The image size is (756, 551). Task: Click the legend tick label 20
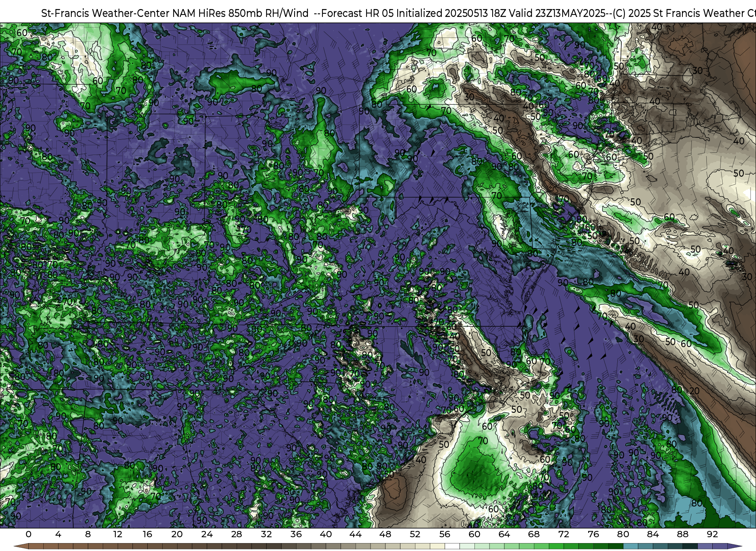coord(177,534)
